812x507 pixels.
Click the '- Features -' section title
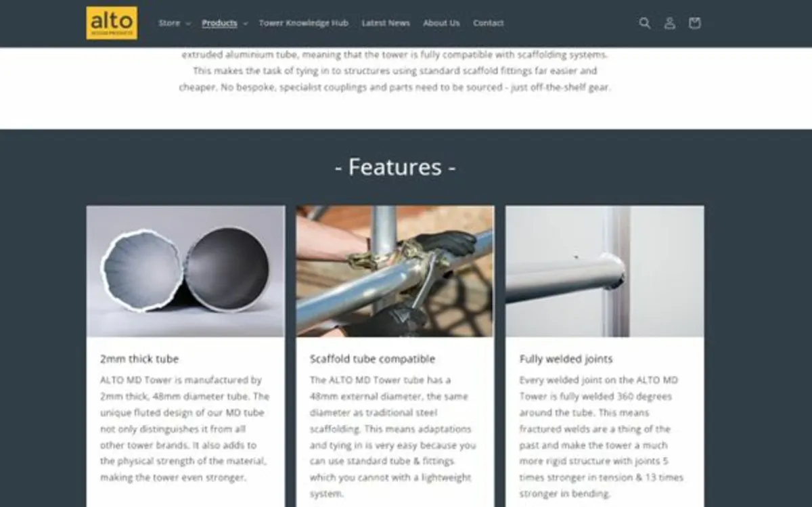point(395,167)
